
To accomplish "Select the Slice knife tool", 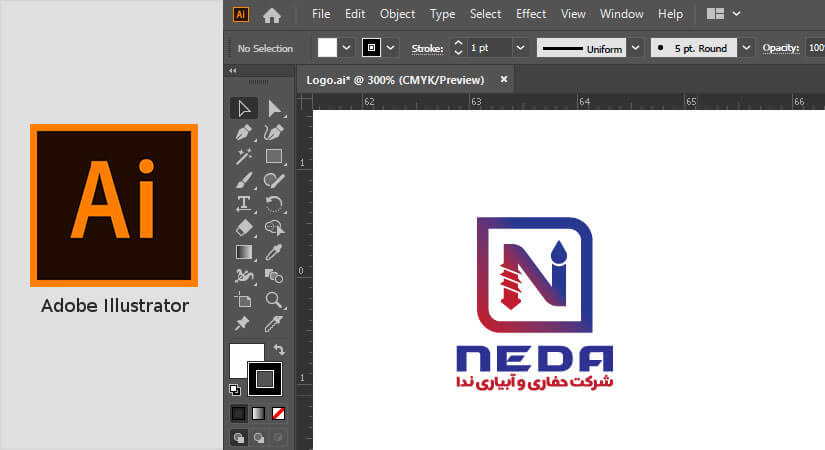I will [274, 324].
